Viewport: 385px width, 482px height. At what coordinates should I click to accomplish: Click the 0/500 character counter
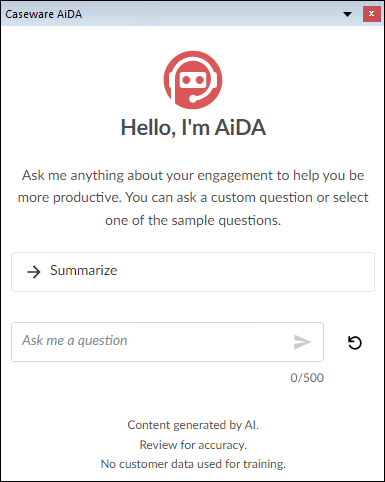click(307, 378)
